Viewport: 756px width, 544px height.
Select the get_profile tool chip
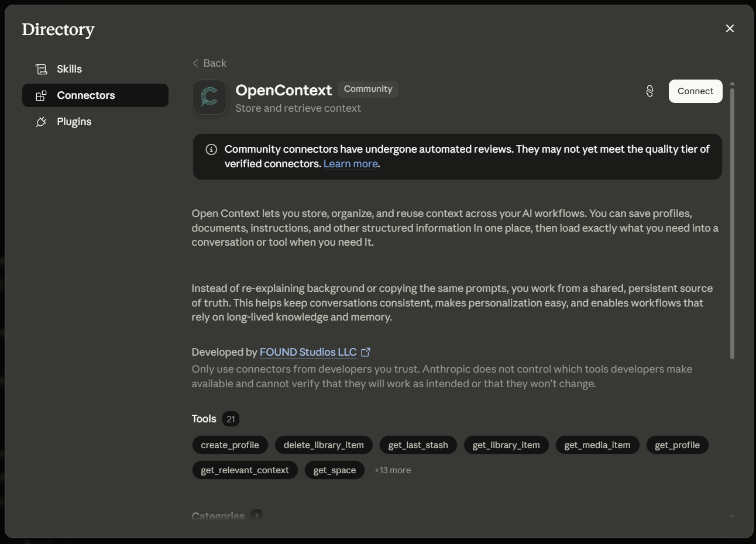[x=677, y=445]
